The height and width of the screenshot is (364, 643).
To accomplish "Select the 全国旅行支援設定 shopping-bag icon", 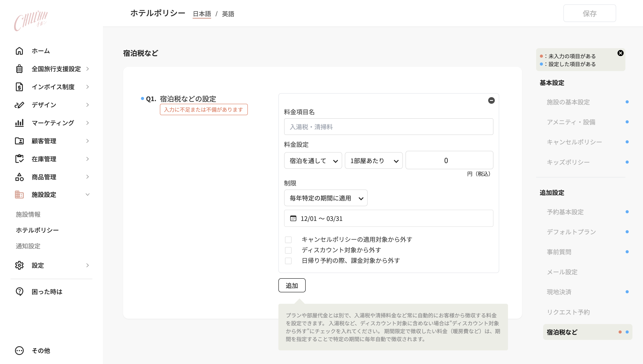I will point(19,69).
